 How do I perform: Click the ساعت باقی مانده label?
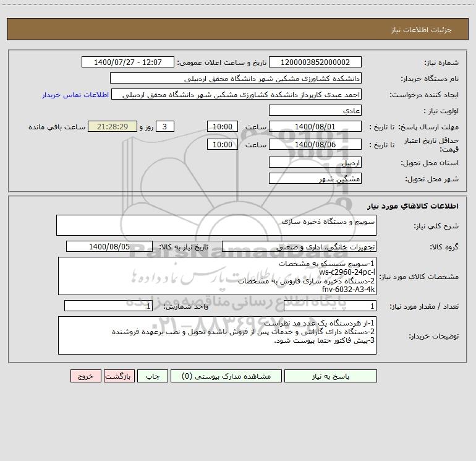57,127
